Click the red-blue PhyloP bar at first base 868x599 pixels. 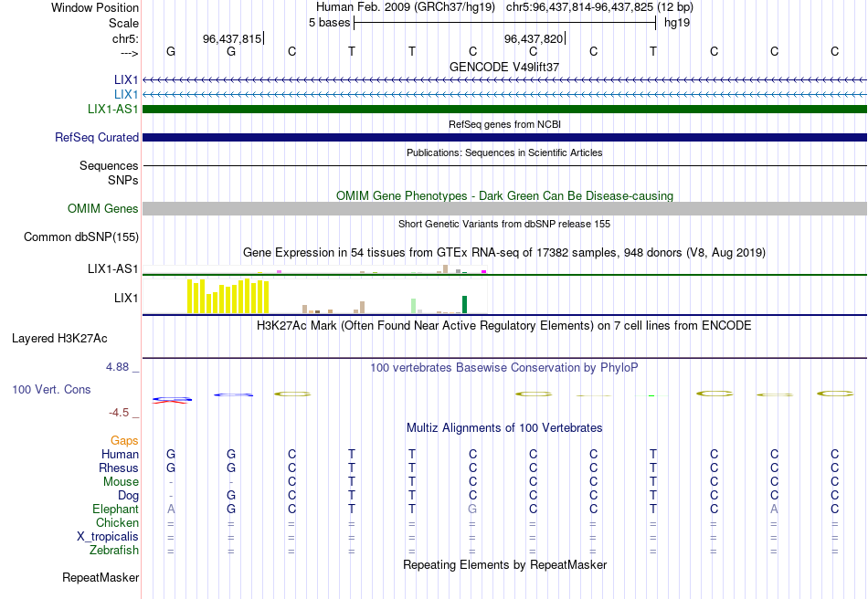pyautogui.click(x=172, y=400)
